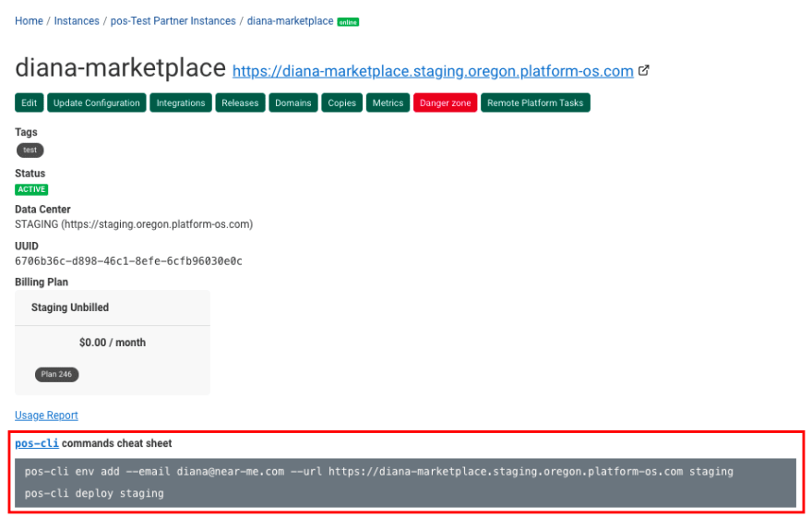Open Update Configuration
The height and width of the screenshot is (518, 812).
[x=96, y=102]
